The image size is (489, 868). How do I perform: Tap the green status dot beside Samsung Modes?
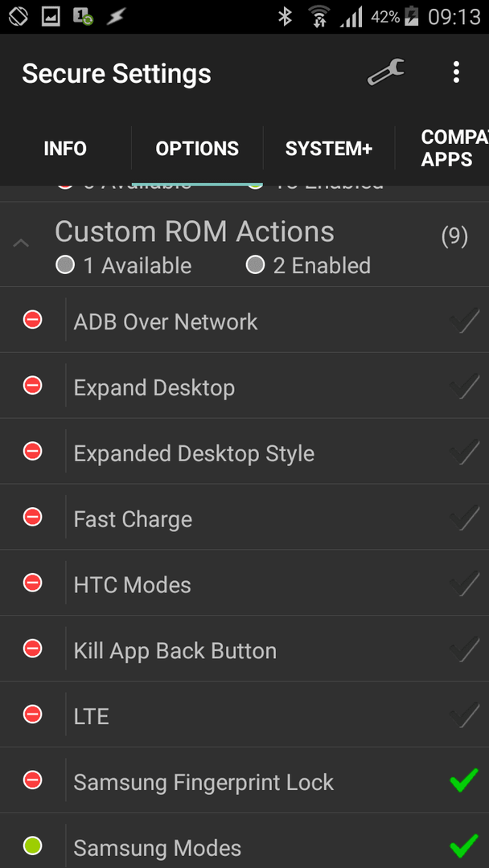click(33, 845)
